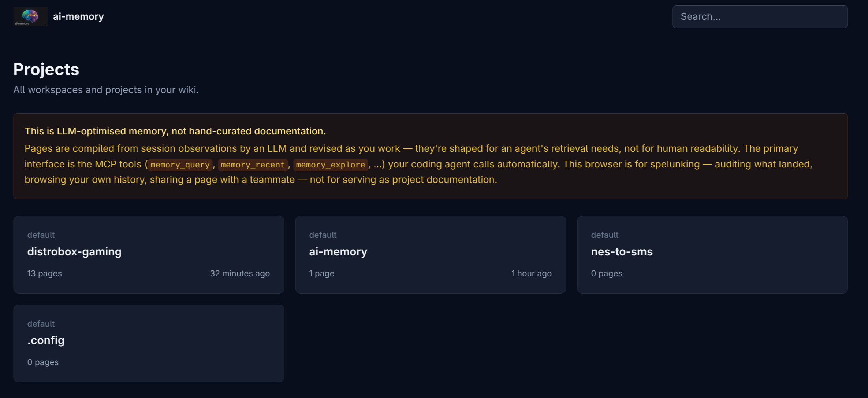Select the memory_explore code tag

(331, 165)
